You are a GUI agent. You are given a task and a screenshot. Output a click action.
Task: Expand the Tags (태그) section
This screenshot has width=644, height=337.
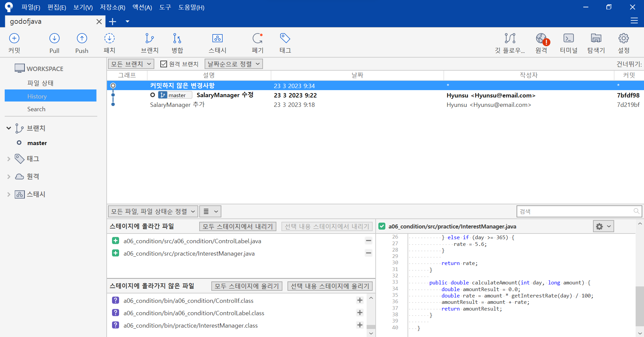coord(9,159)
